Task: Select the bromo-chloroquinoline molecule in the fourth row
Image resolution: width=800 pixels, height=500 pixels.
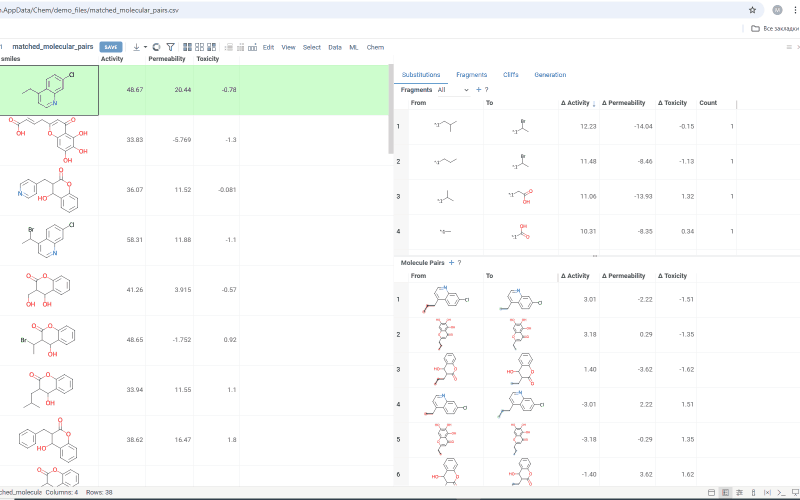Action: click(x=48, y=240)
